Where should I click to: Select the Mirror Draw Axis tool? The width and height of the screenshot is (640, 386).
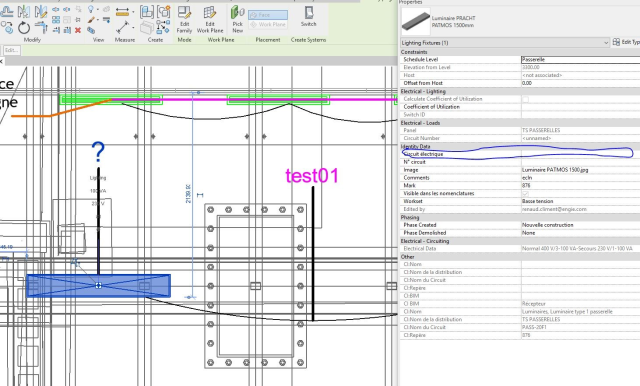click(x=41, y=11)
